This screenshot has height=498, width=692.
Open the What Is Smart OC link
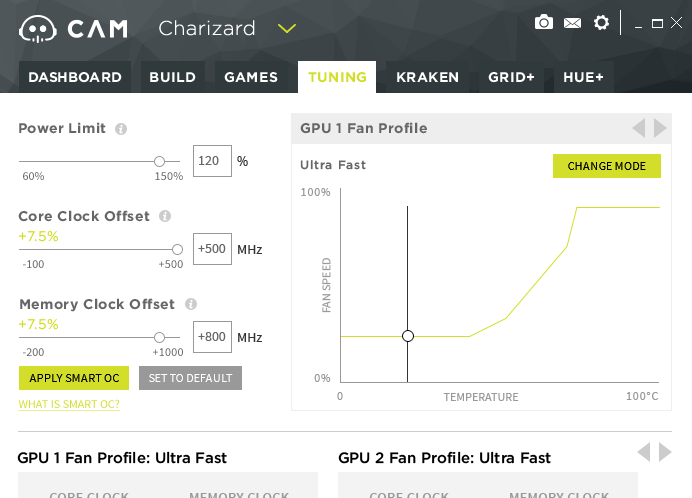coord(69,404)
